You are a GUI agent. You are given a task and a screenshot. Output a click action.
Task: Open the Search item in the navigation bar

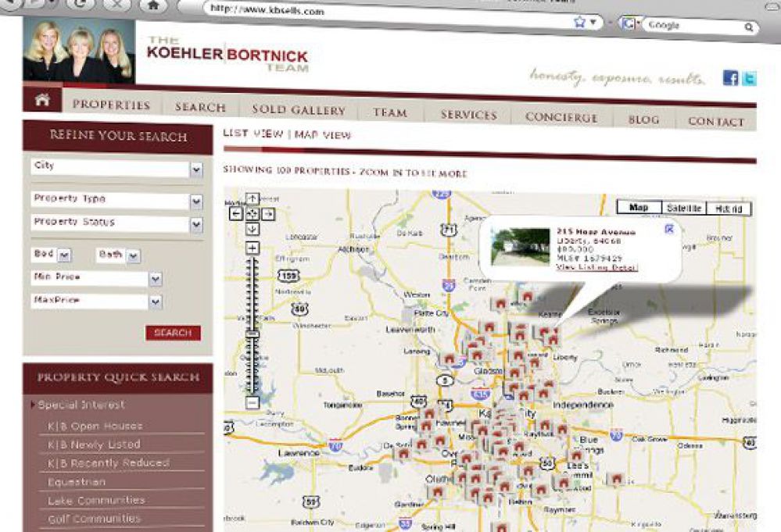pyautogui.click(x=200, y=107)
